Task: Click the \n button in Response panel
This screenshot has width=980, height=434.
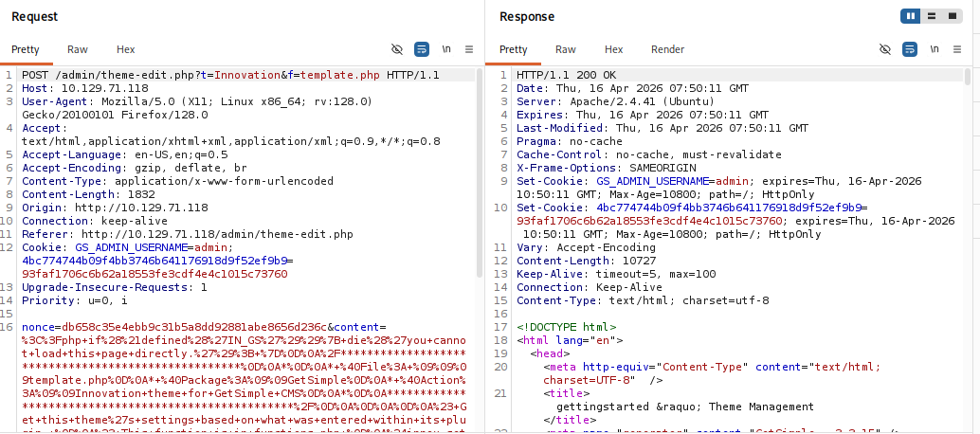Action: click(935, 49)
